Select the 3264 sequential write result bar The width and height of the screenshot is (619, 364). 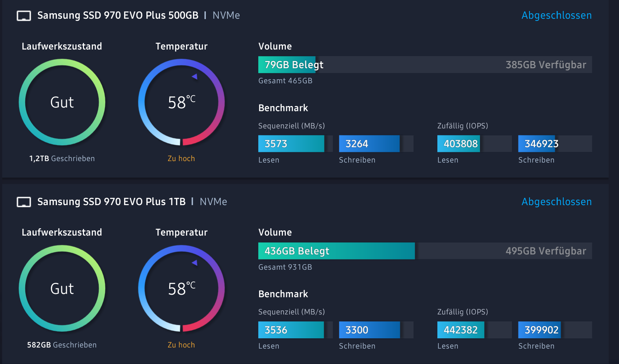(369, 144)
